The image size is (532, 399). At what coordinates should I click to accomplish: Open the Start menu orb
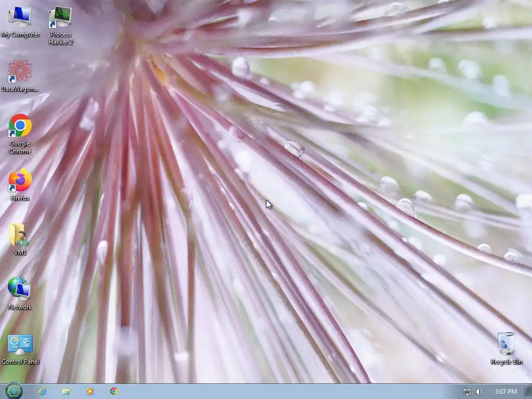pos(14,391)
